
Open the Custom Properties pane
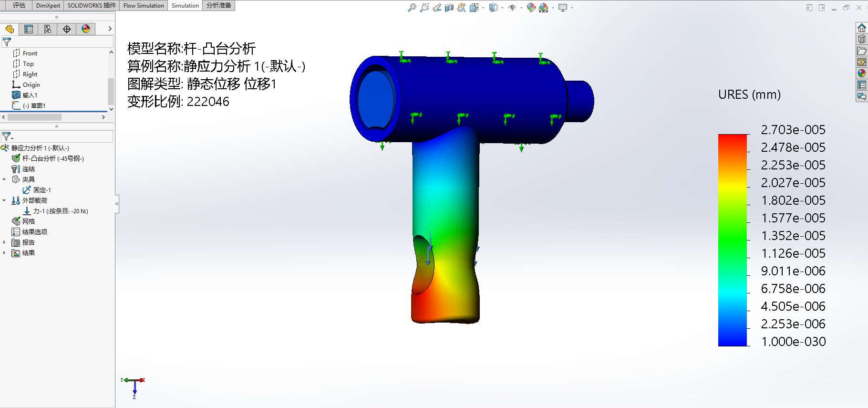pyautogui.click(x=862, y=85)
